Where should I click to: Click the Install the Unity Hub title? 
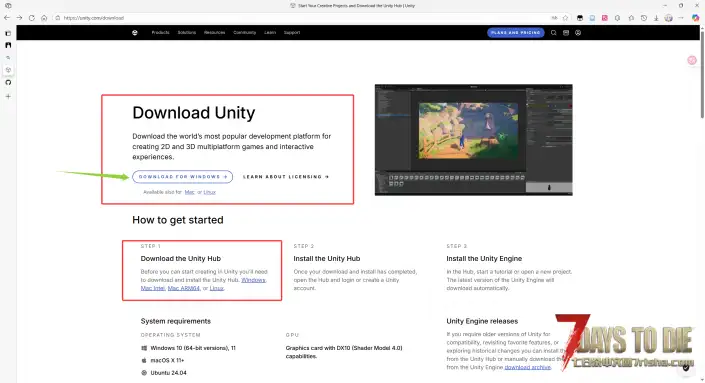(327, 258)
